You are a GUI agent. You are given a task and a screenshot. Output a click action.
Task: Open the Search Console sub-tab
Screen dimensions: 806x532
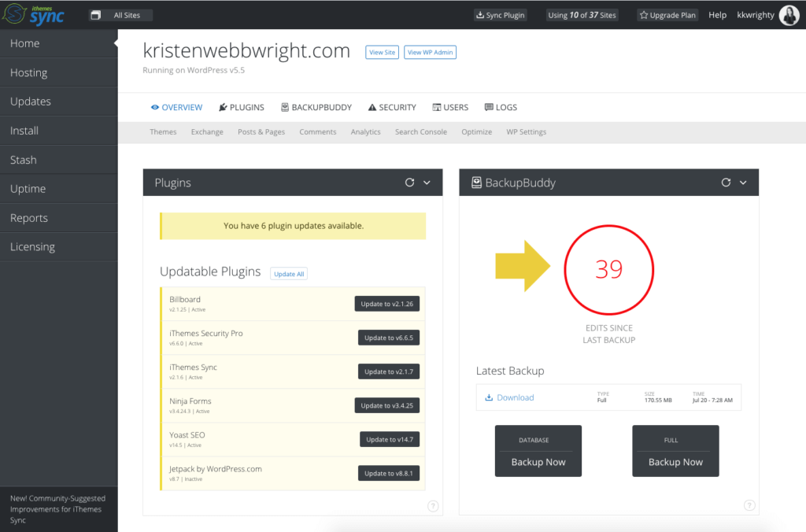pyautogui.click(x=421, y=132)
